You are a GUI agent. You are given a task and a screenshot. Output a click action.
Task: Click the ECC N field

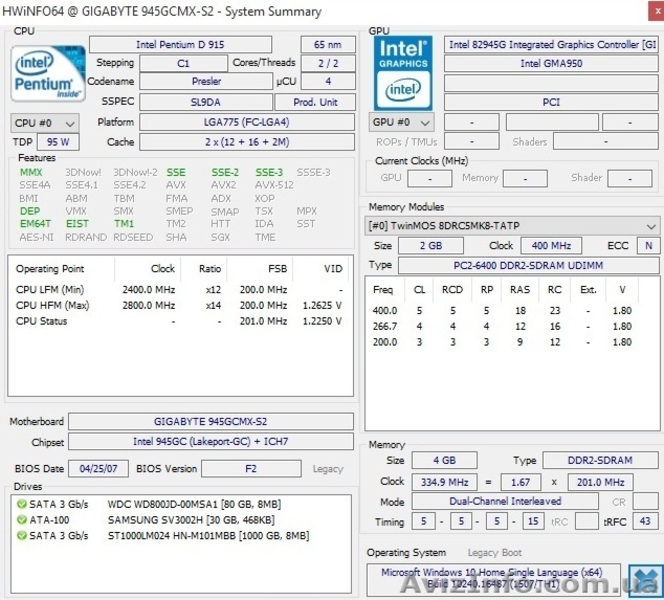point(648,246)
